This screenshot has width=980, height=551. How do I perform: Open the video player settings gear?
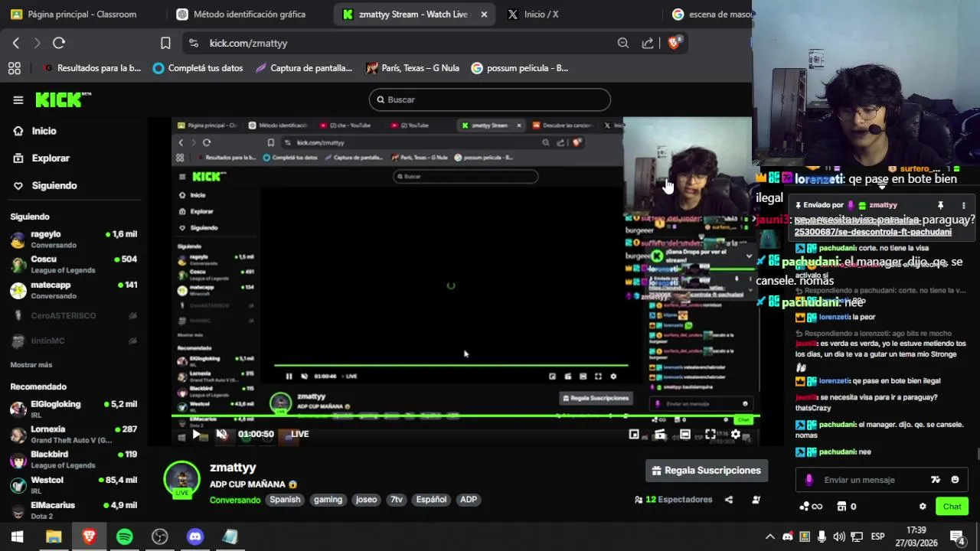[736, 434]
